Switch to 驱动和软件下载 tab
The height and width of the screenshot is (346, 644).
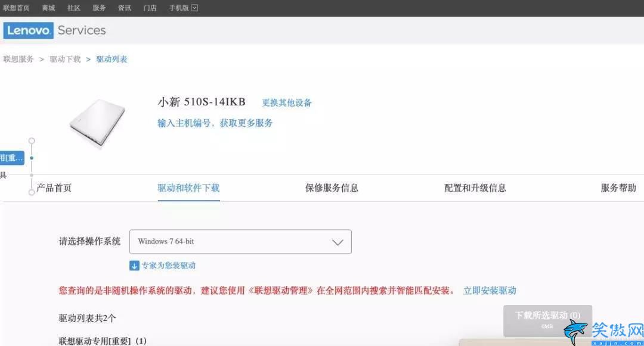pyautogui.click(x=188, y=188)
